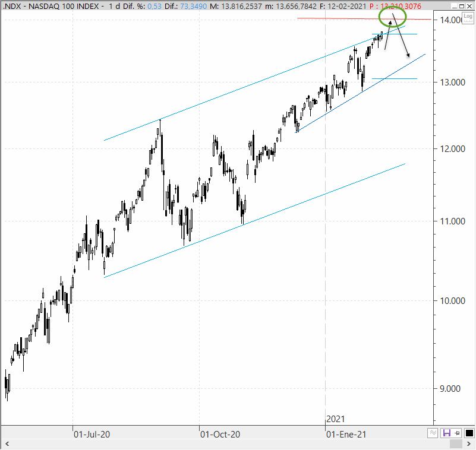Click the .NDX - NASDAQ 100 INDEX title
The image size is (476, 450).
pos(51,6)
